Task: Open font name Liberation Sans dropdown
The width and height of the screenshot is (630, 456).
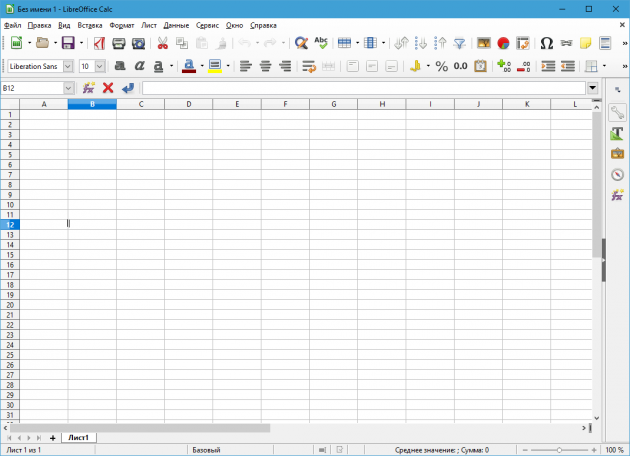Action: tap(68, 66)
